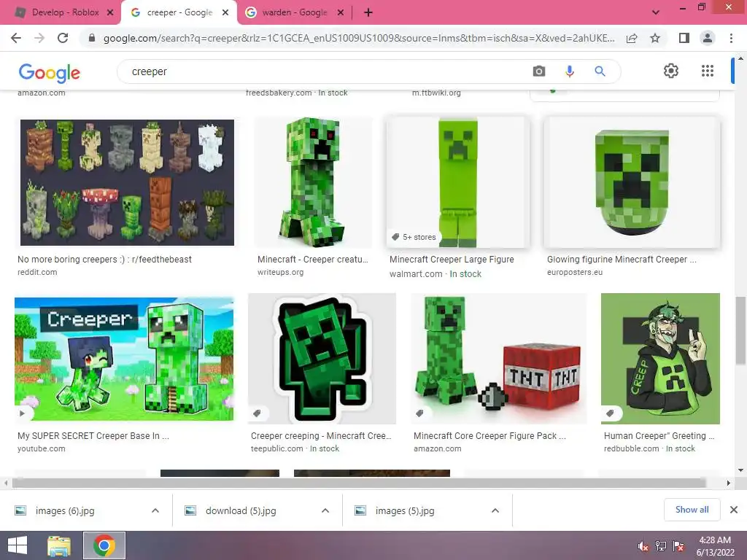Close the creeper Google tab

point(225,13)
